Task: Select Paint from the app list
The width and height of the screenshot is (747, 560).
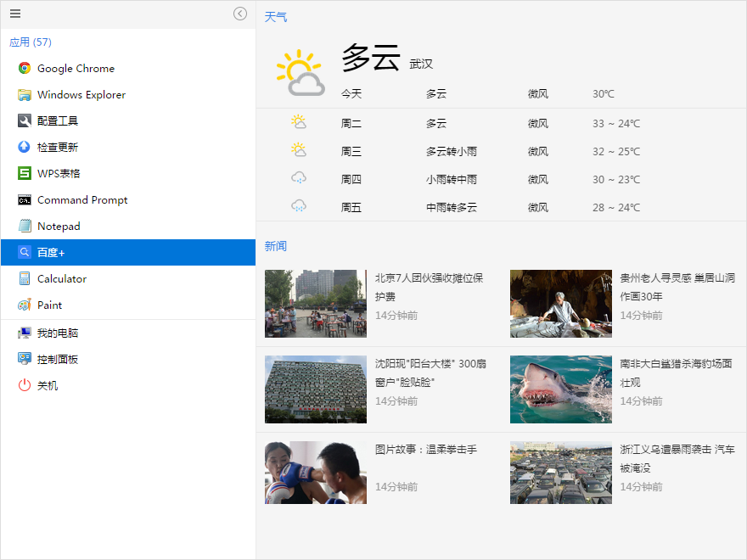Action: (49, 305)
